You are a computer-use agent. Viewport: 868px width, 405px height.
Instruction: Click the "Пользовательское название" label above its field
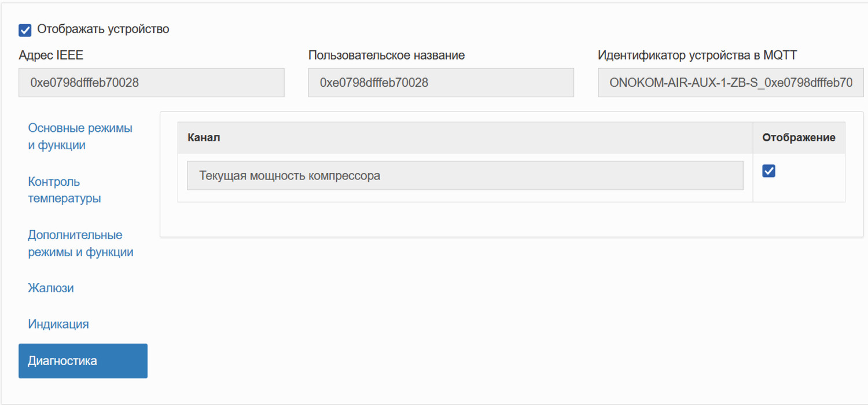(386, 56)
